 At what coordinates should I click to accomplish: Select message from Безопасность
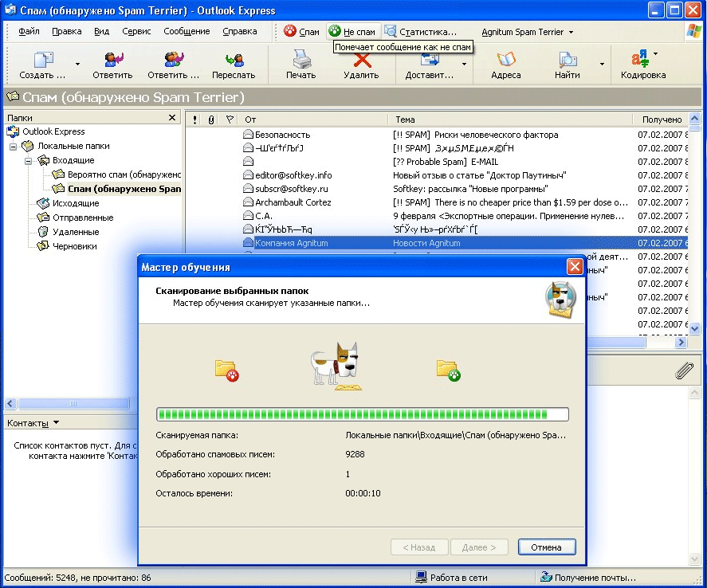(435, 135)
